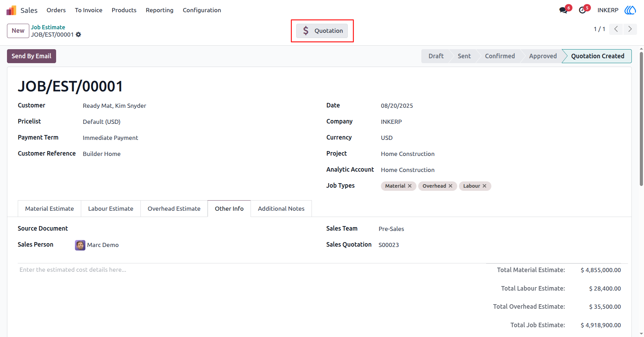Viewport: 644px width, 337px height.
Task: Click the INKERP company name in header
Action: (608, 10)
